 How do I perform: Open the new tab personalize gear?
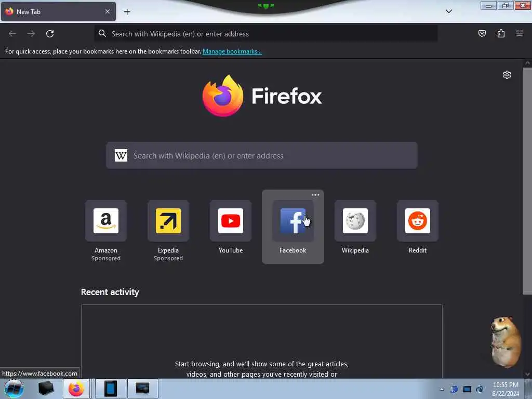click(x=507, y=75)
